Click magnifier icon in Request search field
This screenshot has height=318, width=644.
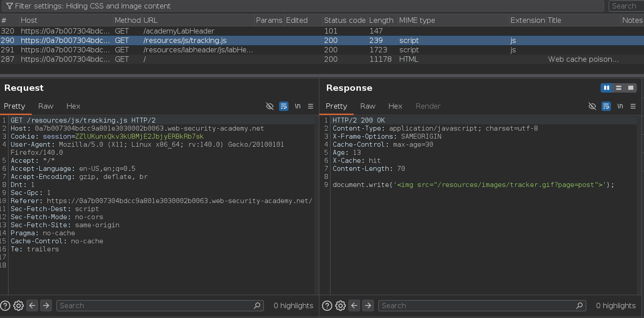pyautogui.click(x=257, y=305)
